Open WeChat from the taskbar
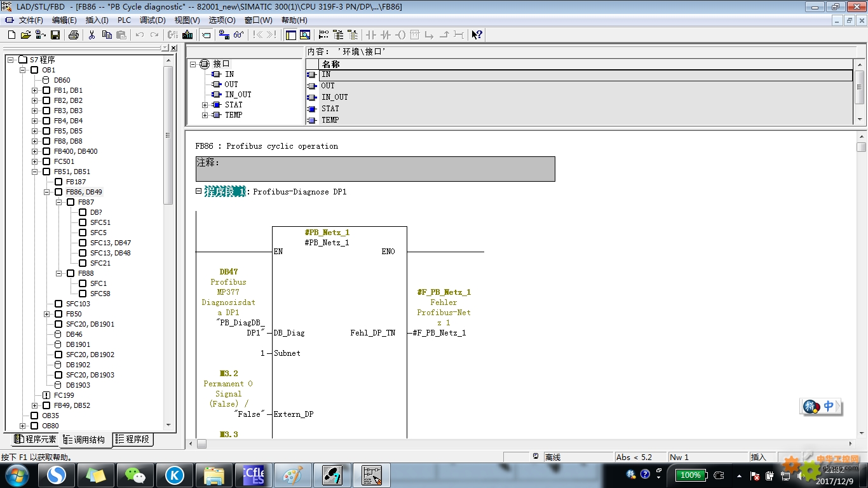868x488 pixels. point(135,475)
